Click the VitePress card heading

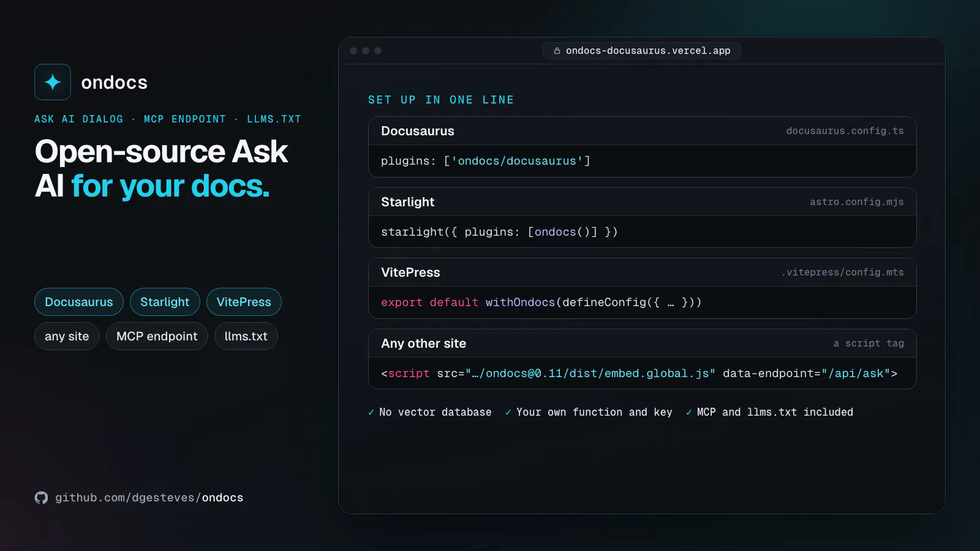click(410, 272)
